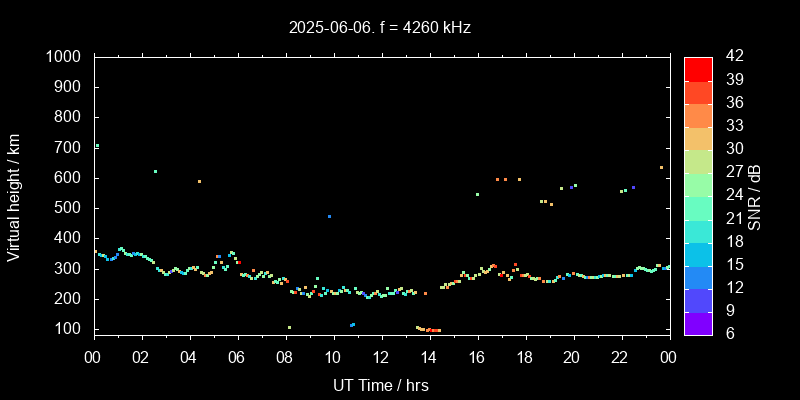Select the orange point cluster near 100 km at 14 hrs

tap(430, 329)
